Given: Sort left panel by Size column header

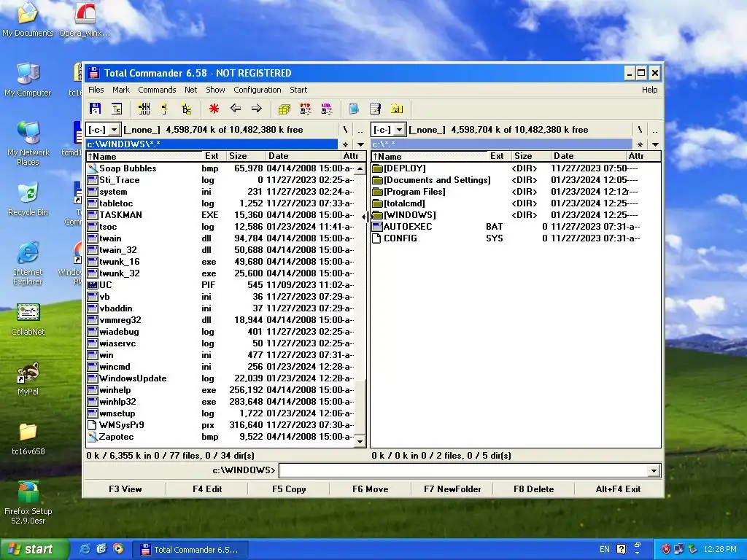Looking at the screenshot, I should point(246,156).
